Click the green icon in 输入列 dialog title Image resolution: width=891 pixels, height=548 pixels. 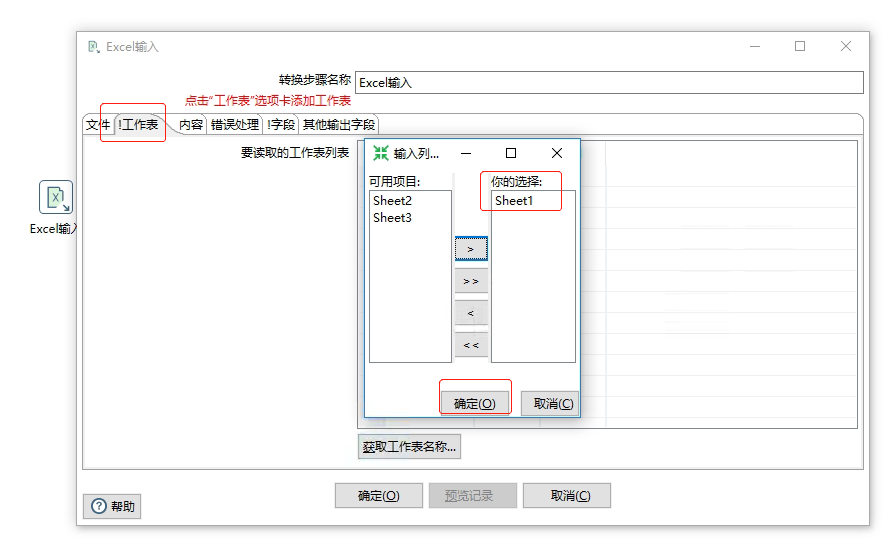click(x=380, y=153)
